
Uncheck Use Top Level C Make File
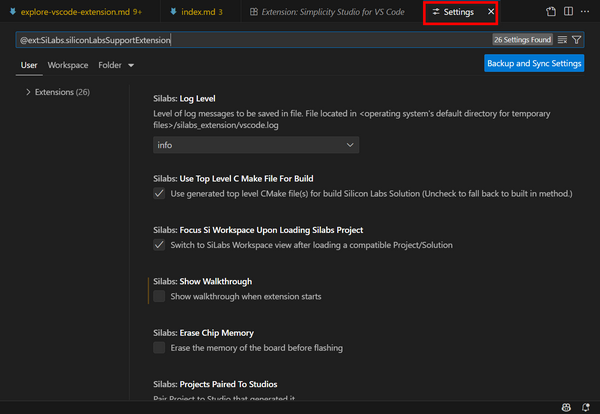(x=159, y=193)
